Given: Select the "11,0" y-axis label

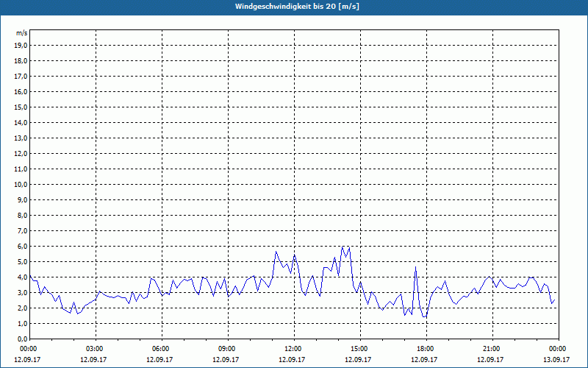Looking at the screenshot, I should click(21, 169).
